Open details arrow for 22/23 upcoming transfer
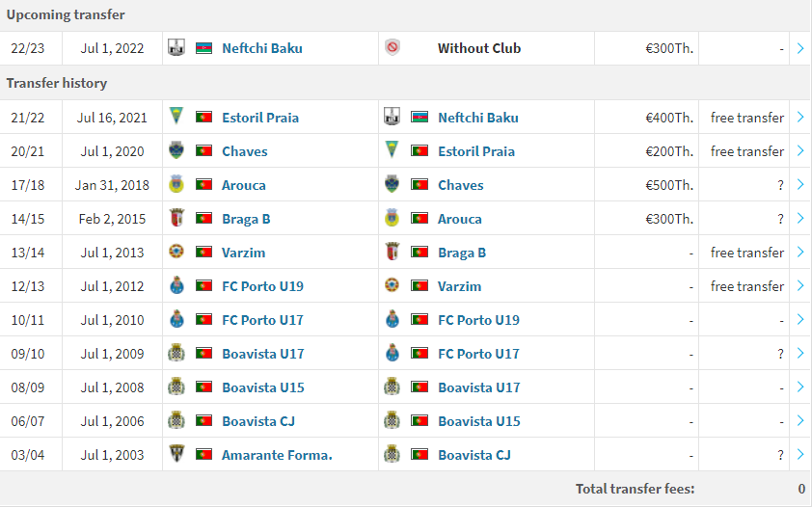Viewport: 812px width, 507px height. point(800,48)
